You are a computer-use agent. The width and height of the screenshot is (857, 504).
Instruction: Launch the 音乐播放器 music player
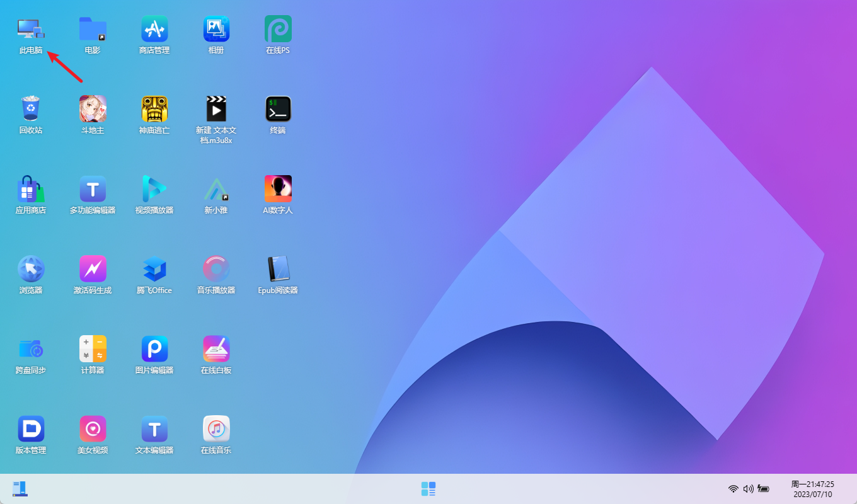pos(216,269)
